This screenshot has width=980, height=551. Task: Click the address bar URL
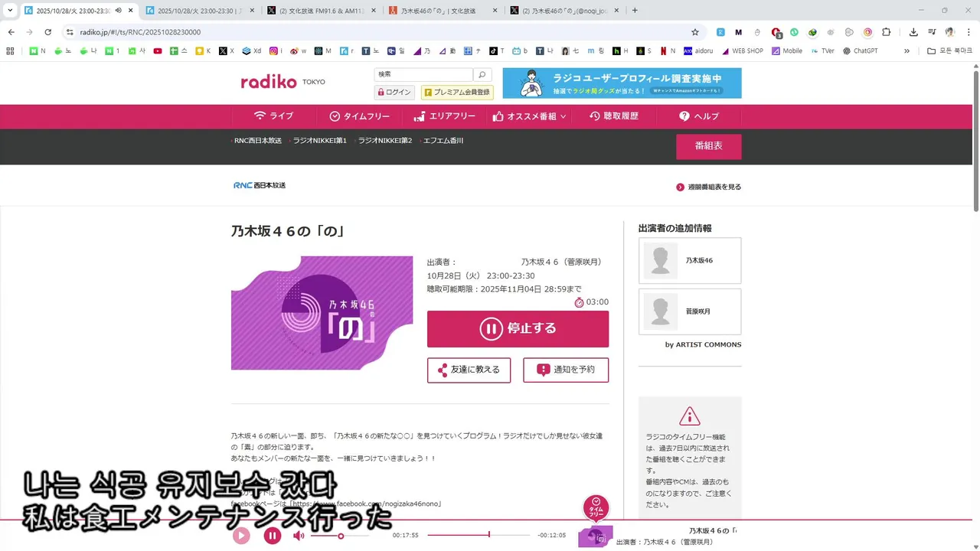(x=140, y=32)
